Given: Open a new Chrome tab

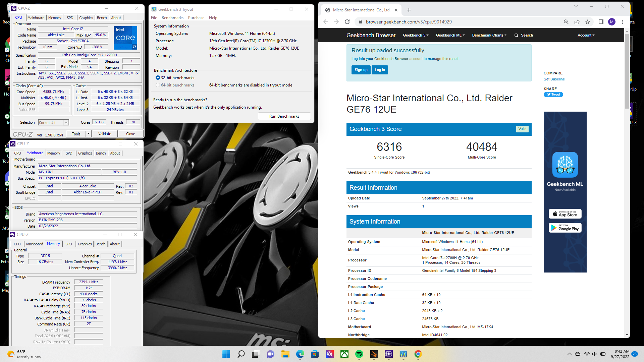Looking at the screenshot, I should 409,10.
